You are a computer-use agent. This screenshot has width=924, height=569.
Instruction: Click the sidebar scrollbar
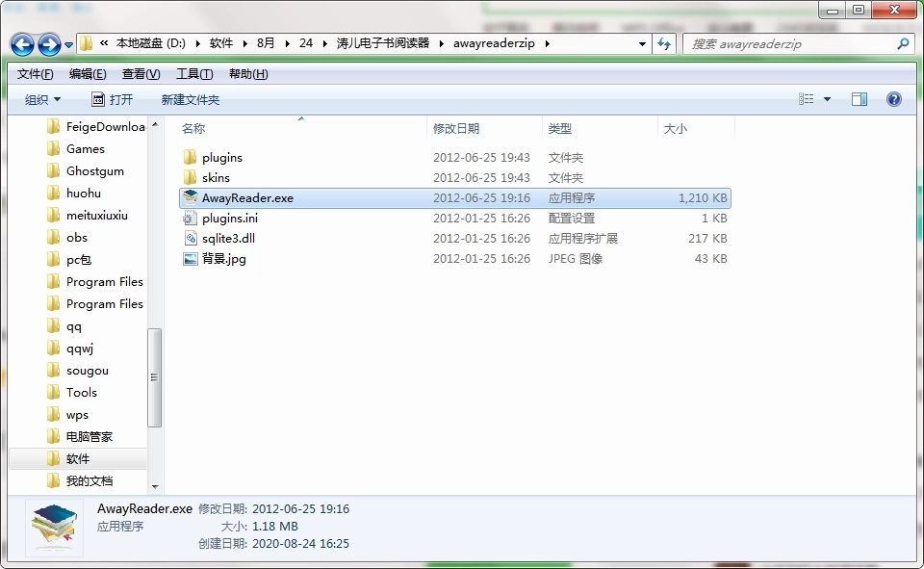(155, 375)
